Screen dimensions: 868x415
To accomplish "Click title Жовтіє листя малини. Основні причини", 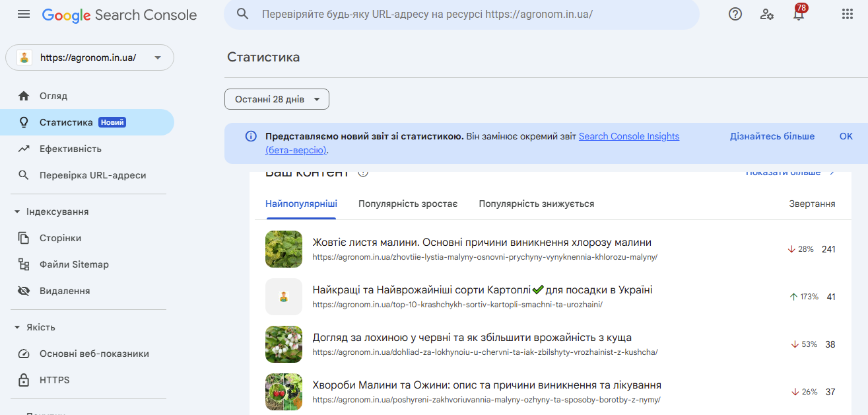I will (x=482, y=242).
